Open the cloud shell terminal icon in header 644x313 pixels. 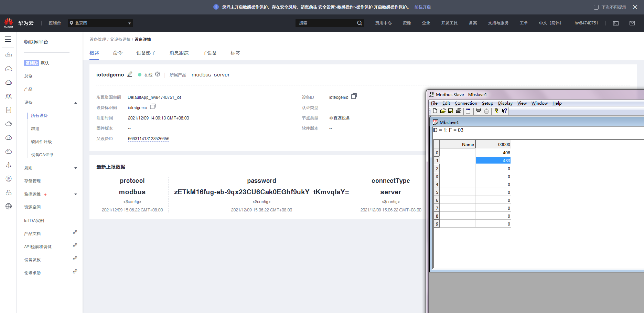click(x=616, y=23)
